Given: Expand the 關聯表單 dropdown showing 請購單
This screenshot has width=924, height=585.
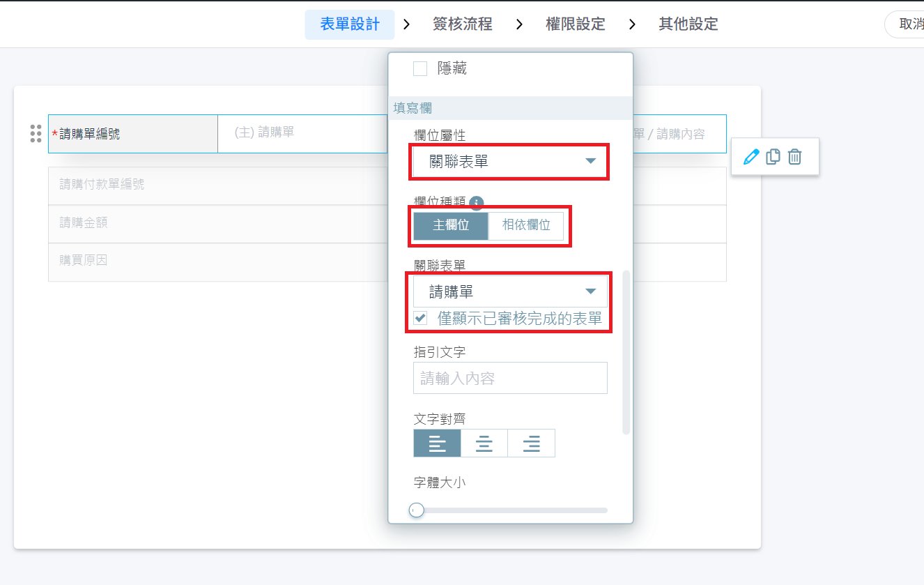Looking at the screenshot, I should coord(510,291).
